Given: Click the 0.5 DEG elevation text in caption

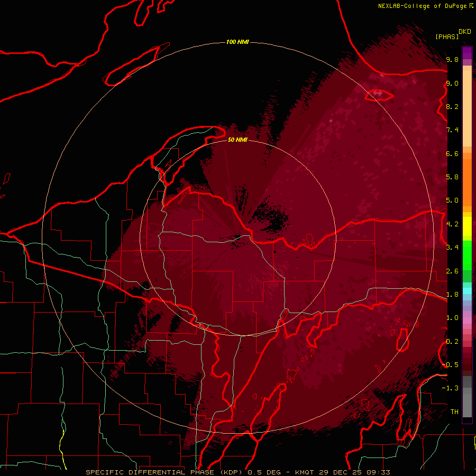Looking at the screenshot, I should click(263, 472).
